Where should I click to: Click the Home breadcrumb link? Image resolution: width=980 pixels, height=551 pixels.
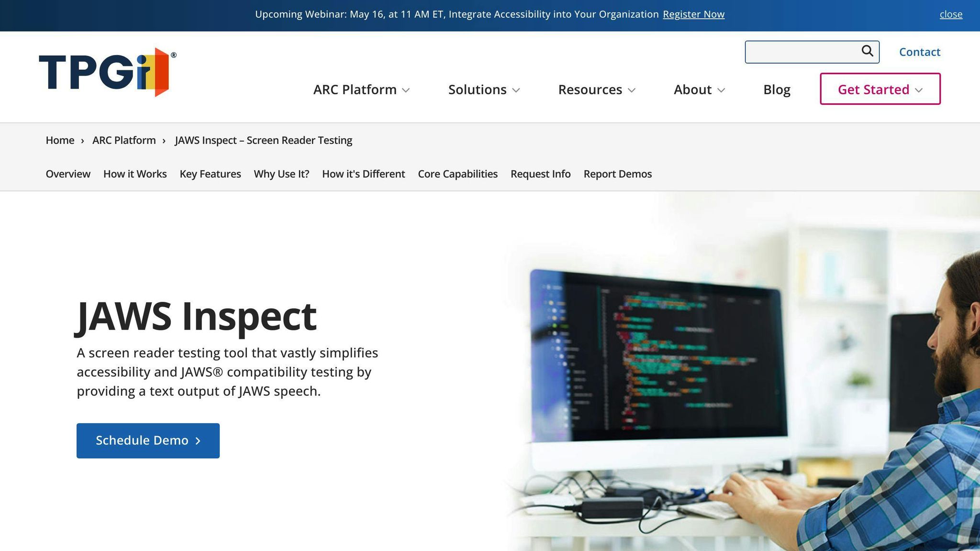pos(60,140)
